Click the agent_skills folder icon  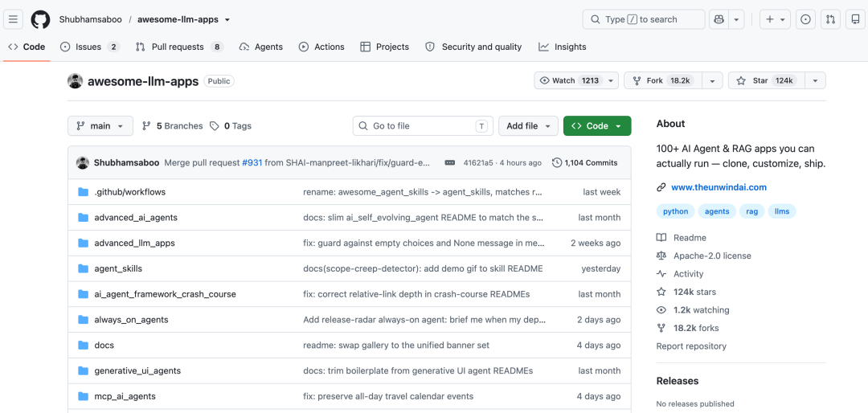pyautogui.click(x=84, y=268)
